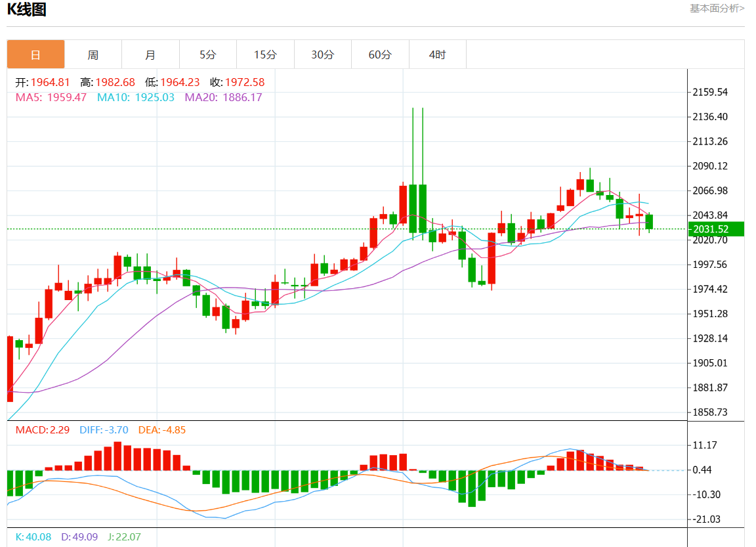The height and width of the screenshot is (547, 756).
Task: Click the 1951.28 price axis label
Action: tap(709, 313)
